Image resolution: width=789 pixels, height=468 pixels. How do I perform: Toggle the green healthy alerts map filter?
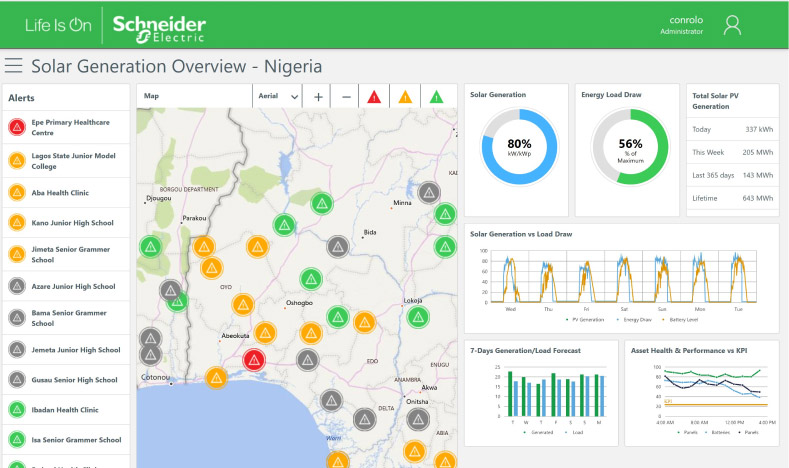(436, 97)
